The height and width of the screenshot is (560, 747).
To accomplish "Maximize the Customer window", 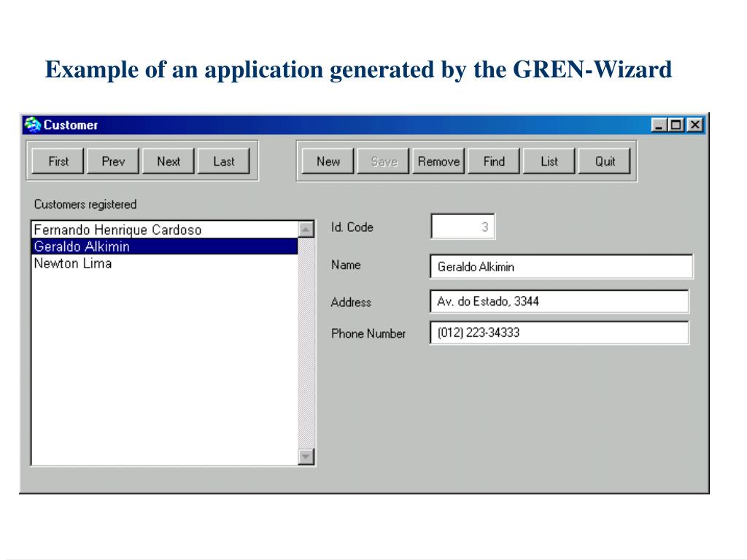I will [x=676, y=125].
